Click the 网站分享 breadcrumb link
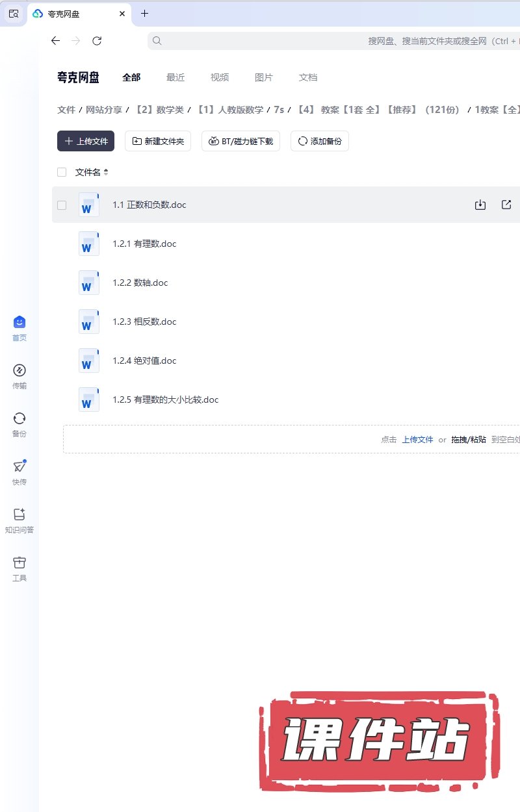The width and height of the screenshot is (520, 812). click(x=104, y=110)
